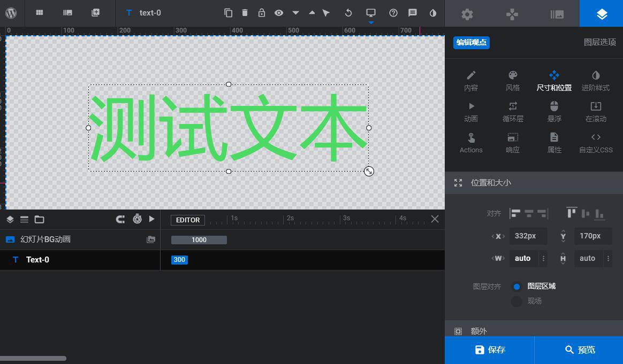Open the 循环层 loop layer section
This screenshot has width=623, height=364.
(x=513, y=112)
